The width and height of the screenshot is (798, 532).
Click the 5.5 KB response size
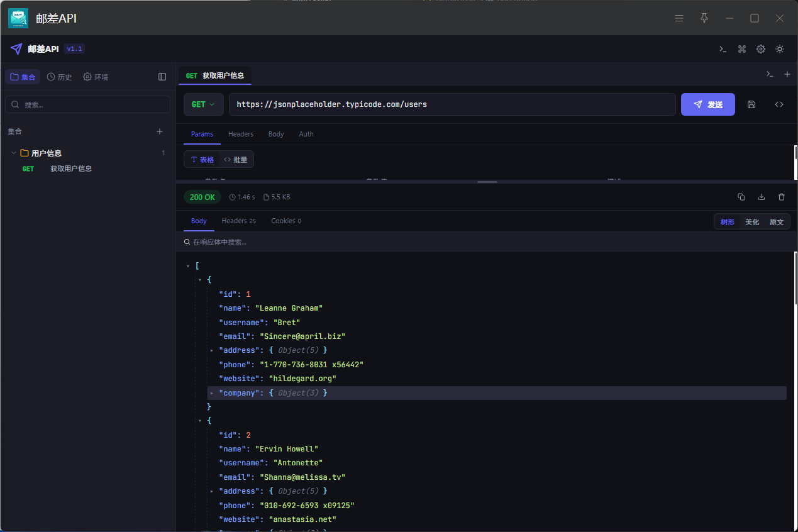(277, 197)
